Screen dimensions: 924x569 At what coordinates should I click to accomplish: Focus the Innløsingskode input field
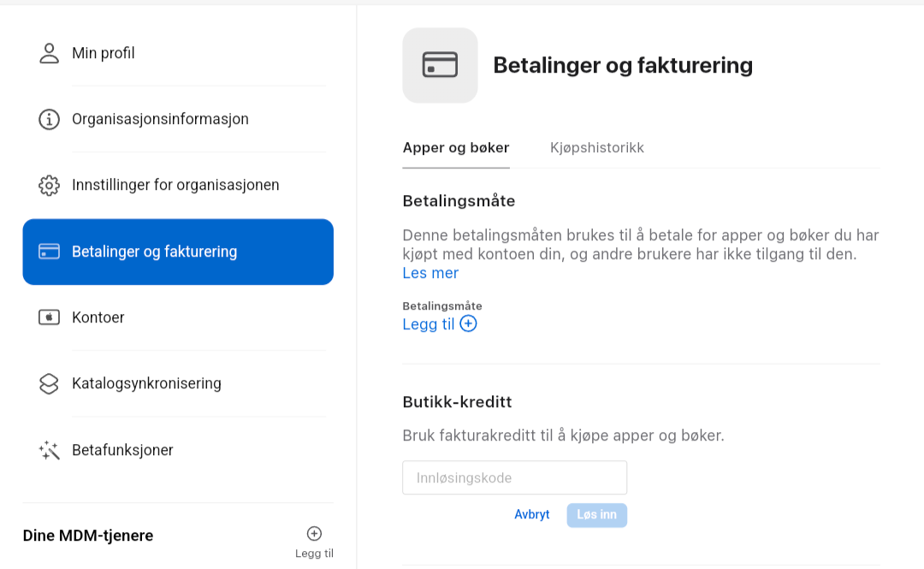[x=514, y=477]
